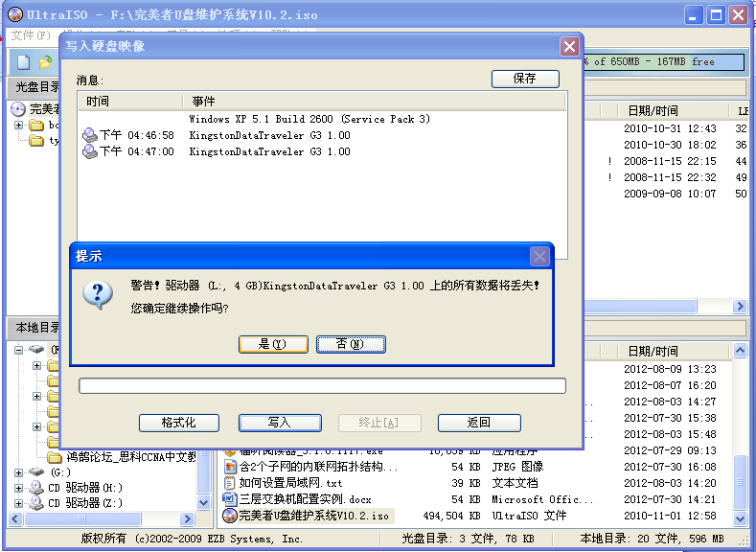Screen dimensions: 756x552
Task: Select the 2008-11-15 22:15 disc entry
Action: pyautogui.click(x=670, y=161)
